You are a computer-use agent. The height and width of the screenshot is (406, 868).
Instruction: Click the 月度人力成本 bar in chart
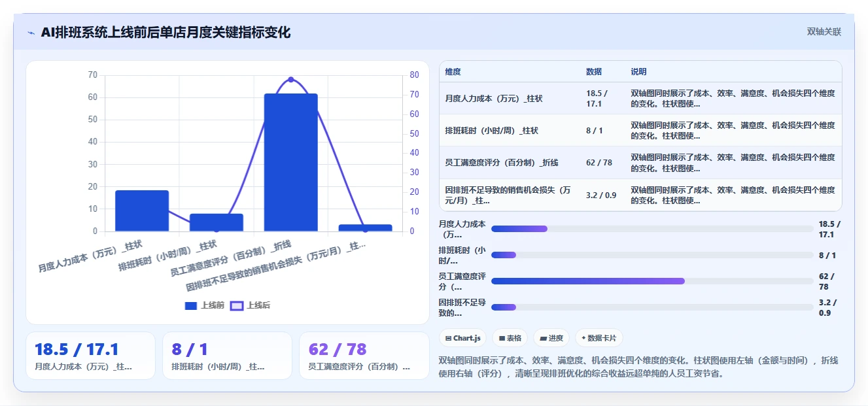click(142, 211)
